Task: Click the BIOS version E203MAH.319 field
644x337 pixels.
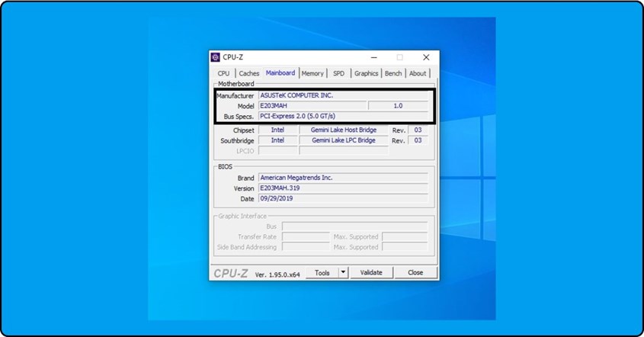Action: pyautogui.click(x=344, y=188)
